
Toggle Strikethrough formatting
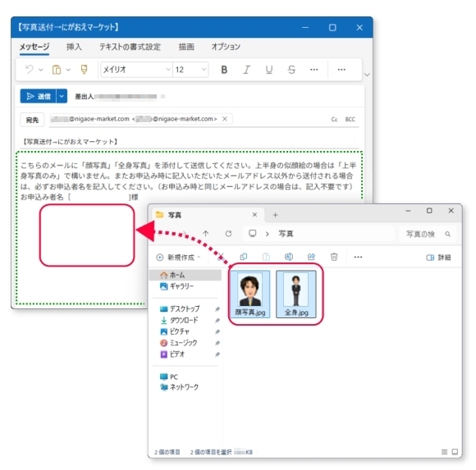pyautogui.click(x=291, y=70)
